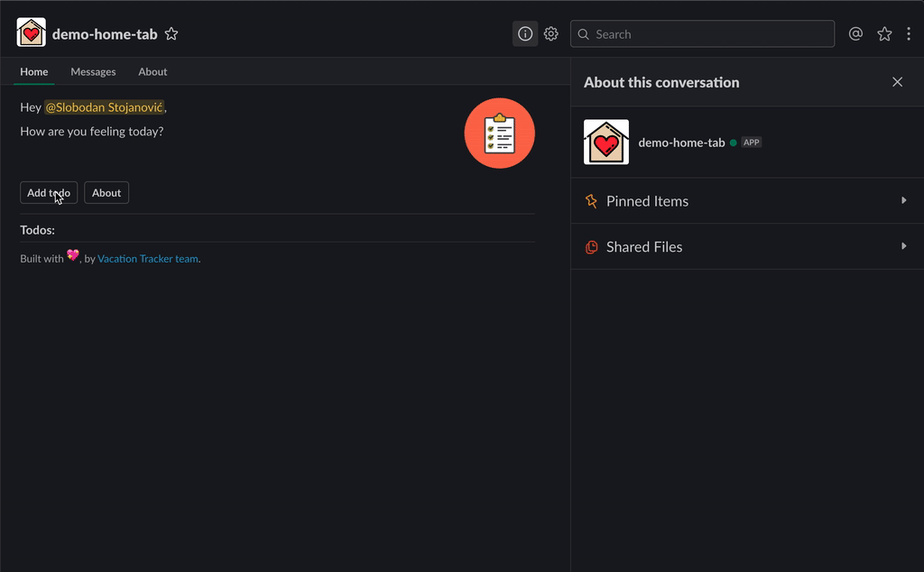Click the About this conversation title
Viewport: 924px width, 572px height.
click(661, 82)
